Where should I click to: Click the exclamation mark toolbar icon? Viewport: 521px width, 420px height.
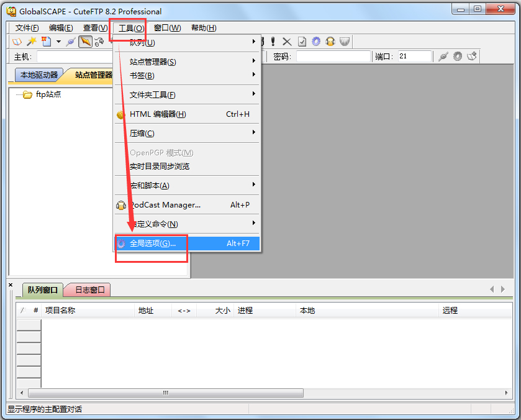tap(273, 42)
